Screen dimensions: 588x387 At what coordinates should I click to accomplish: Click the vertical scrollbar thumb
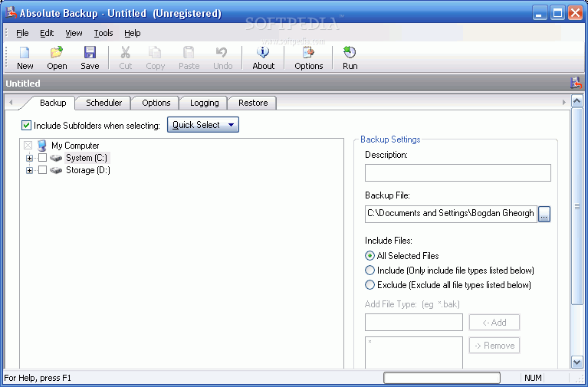(577, 206)
